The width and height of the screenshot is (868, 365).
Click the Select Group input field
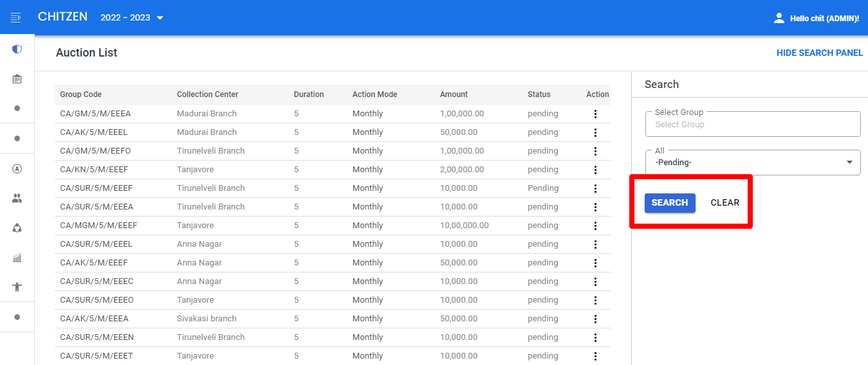click(x=753, y=124)
